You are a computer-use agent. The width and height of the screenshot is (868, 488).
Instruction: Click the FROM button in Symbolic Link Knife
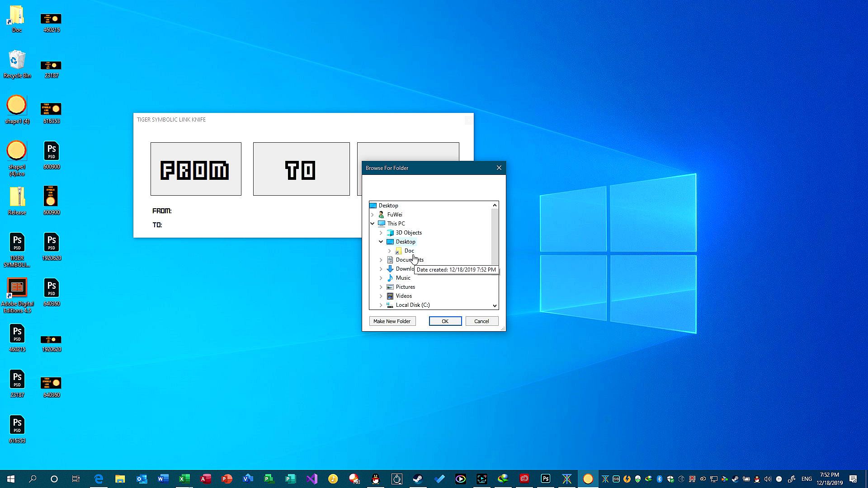point(196,169)
